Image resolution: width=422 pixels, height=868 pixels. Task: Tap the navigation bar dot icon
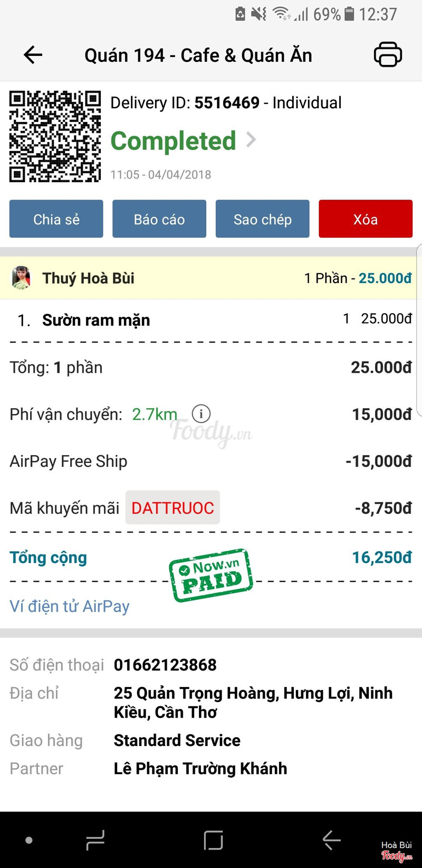(29, 840)
